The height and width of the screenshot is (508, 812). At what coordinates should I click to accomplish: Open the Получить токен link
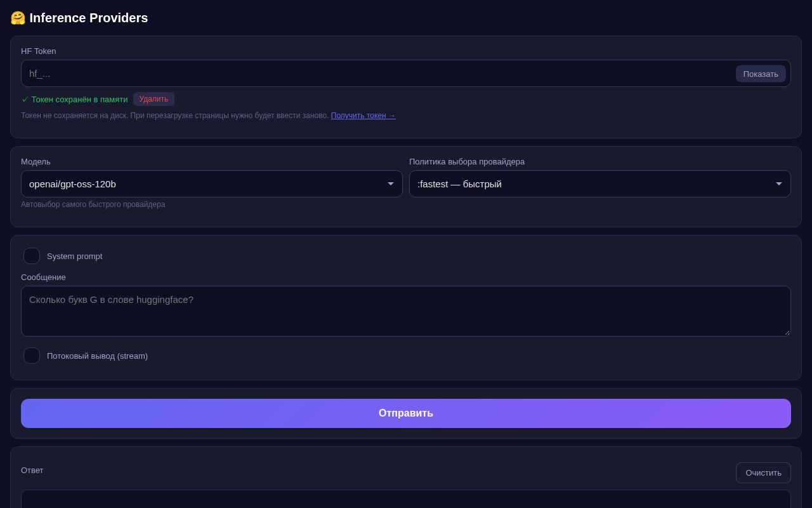point(363,116)
